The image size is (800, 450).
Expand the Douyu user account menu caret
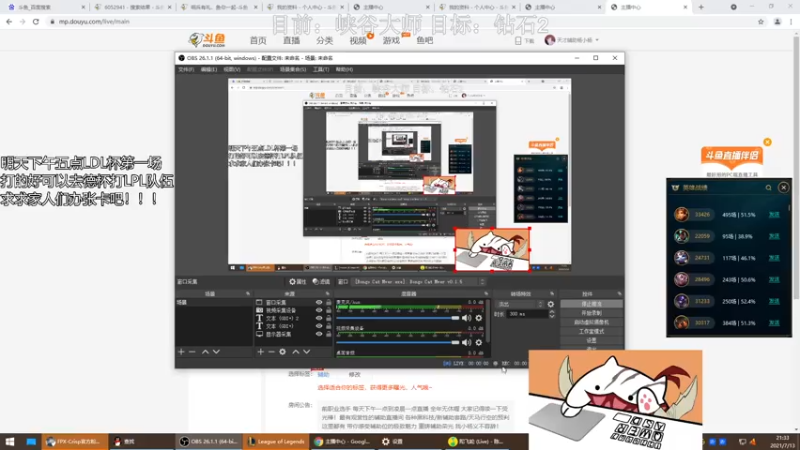[x=597, y=40]
